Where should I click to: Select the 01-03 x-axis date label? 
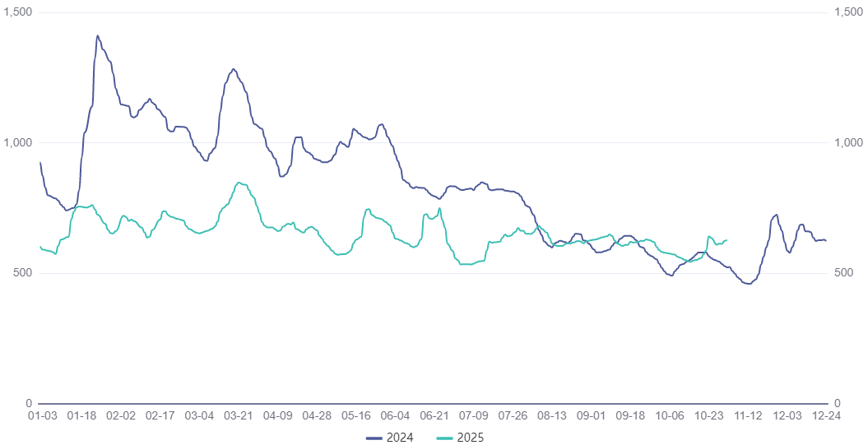(42, 416)
